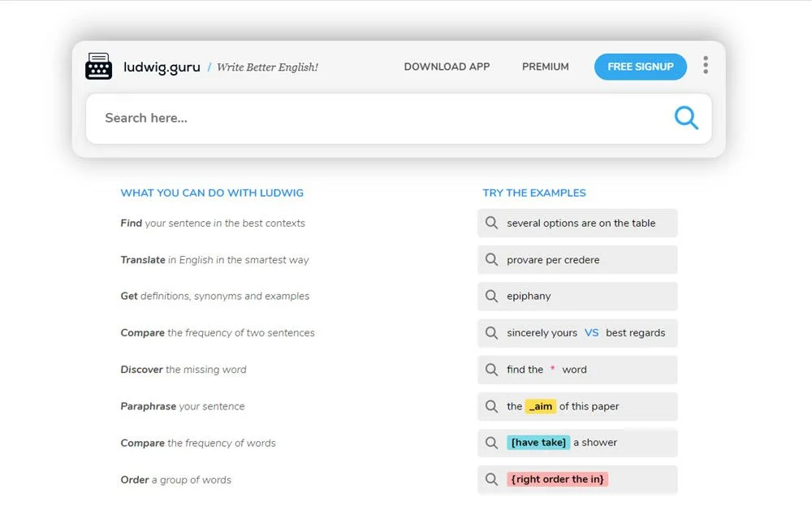The height and width of the screenshot is (516, 812).
Task: Click the blue '[have take]' highlighted tag
Action: tap(538, 442)
